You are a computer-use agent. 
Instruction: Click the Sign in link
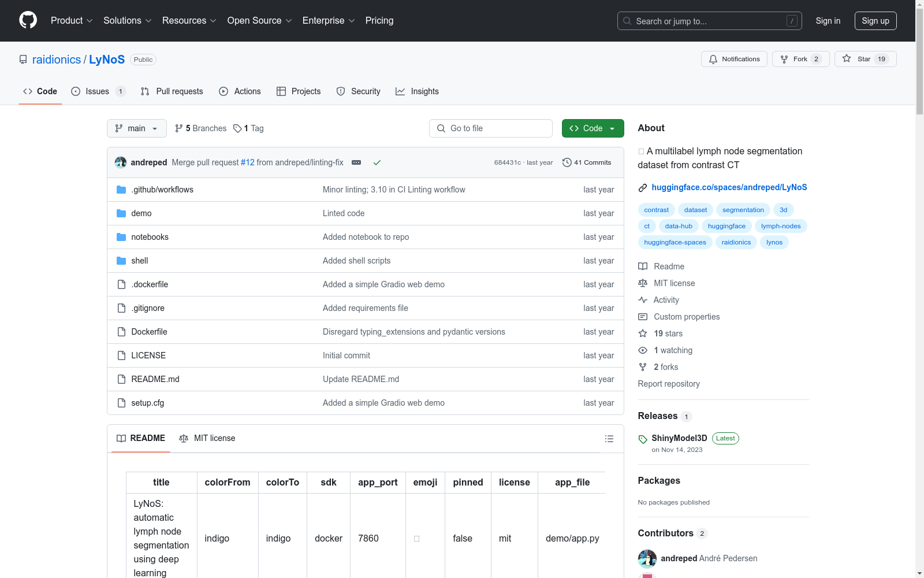(x=828, y=21)
